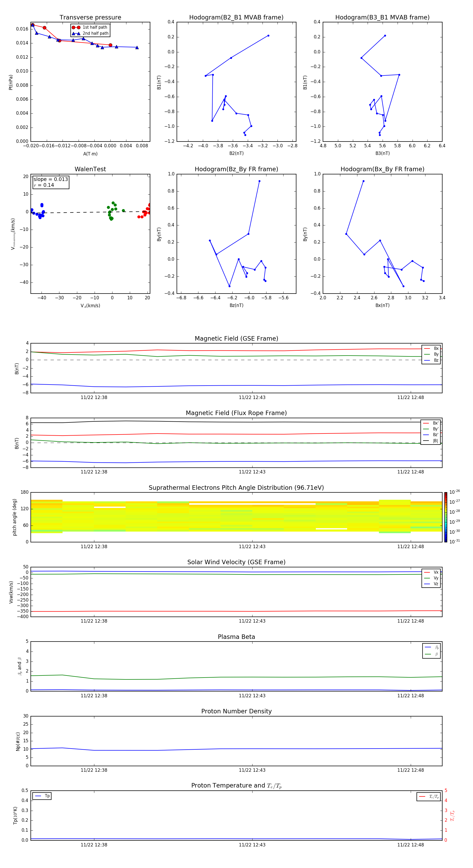The image size is (473, 868).
Task: Click the 'Bx(nT)' axis label
Action: click(382, 305)
